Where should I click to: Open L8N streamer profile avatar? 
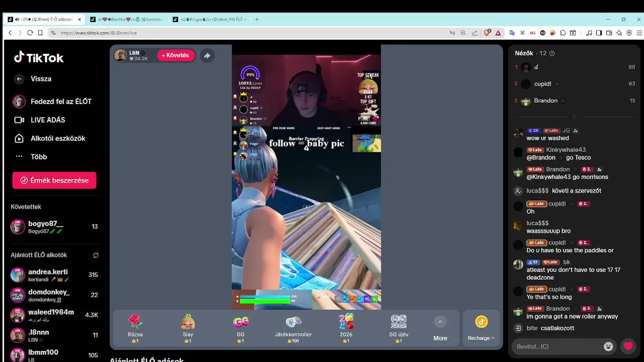coord(121,55)
